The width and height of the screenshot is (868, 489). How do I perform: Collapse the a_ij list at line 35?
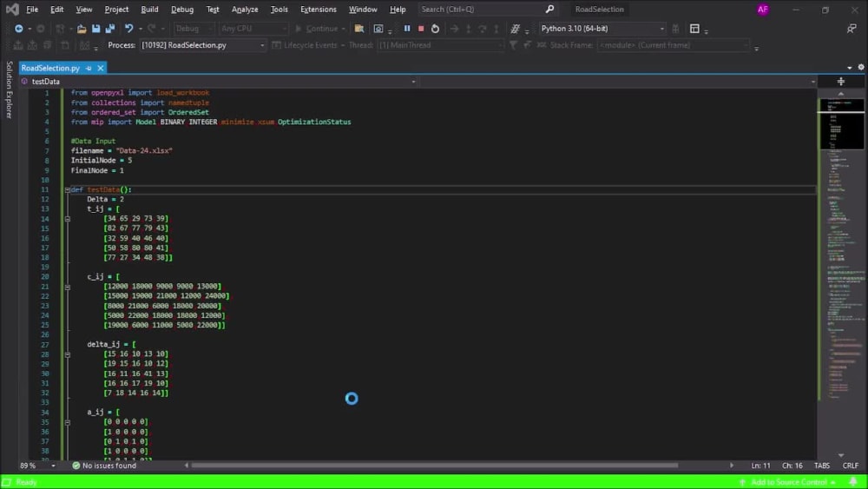pyautogui.click(x=68, y=422)
